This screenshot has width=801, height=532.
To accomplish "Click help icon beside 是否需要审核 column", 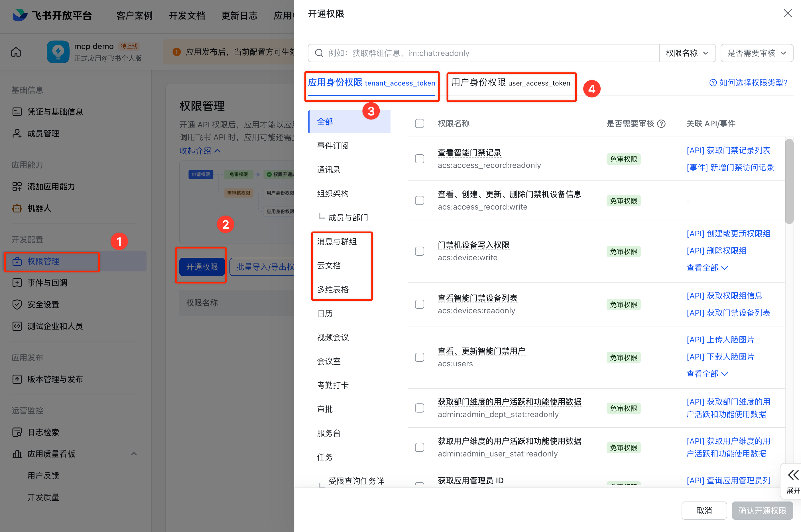I will click(x=661, y=124).
